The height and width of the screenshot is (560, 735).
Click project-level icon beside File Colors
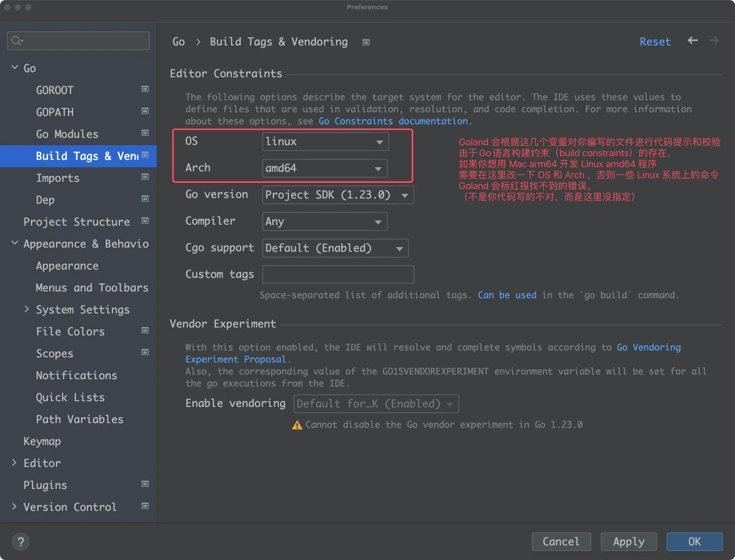pyautogui.click(x=145, y=331)
